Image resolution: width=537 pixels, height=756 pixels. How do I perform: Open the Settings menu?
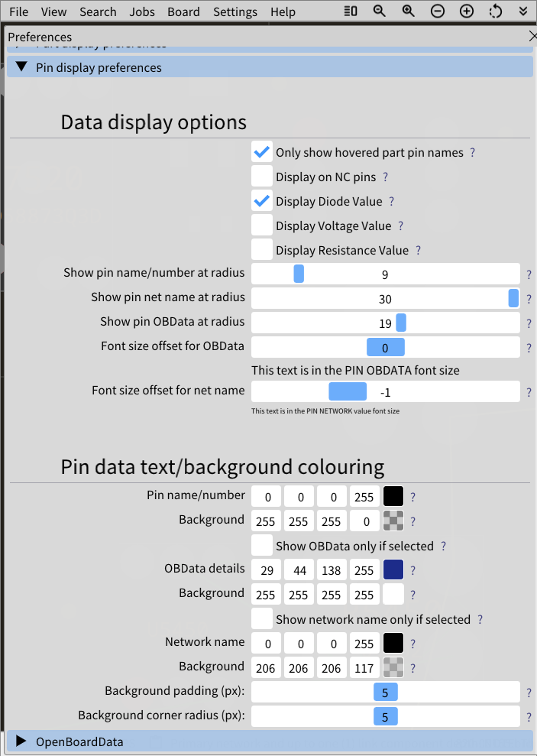235,11
